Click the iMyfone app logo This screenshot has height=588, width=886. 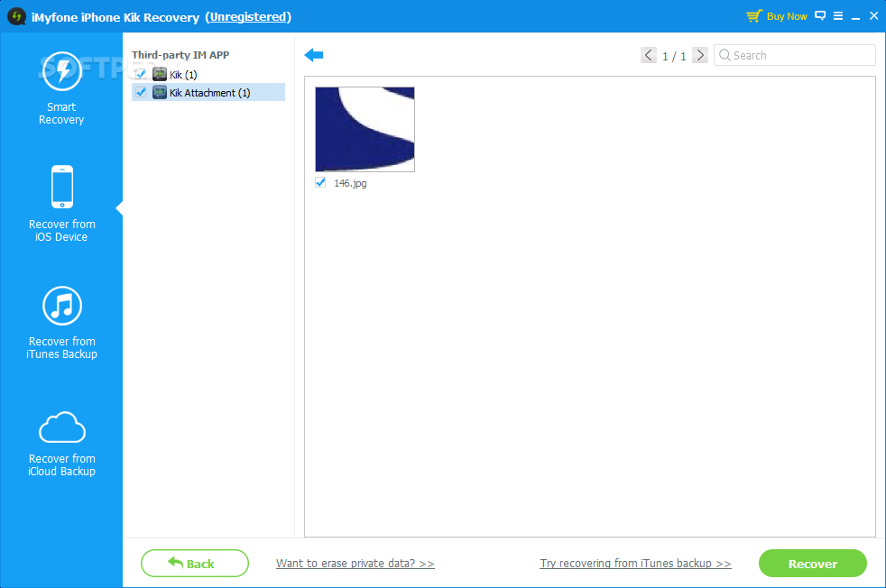(16, 16)
